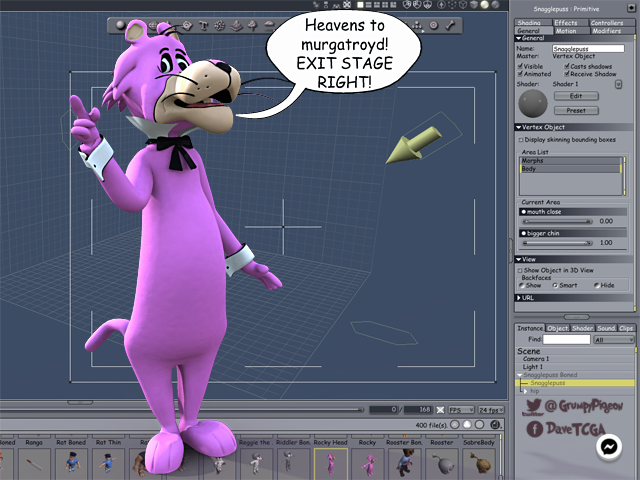The height and width of the screenshot is (480, 640).
Task: Click the shader preview sphere
Action: [x=533, y=103]
